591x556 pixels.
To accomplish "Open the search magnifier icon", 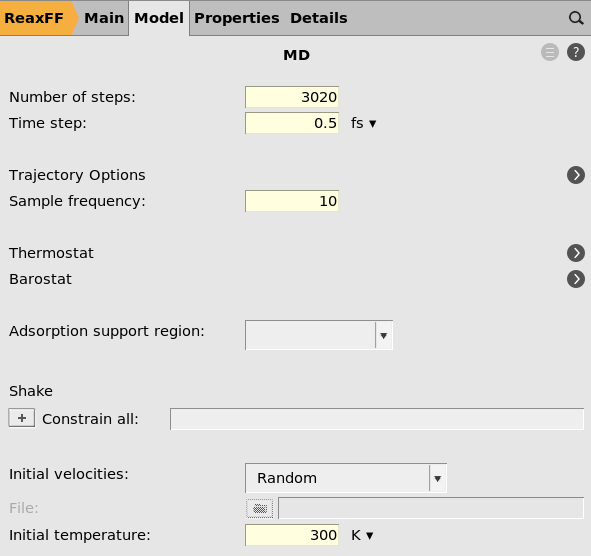I will tap(576, 18).
